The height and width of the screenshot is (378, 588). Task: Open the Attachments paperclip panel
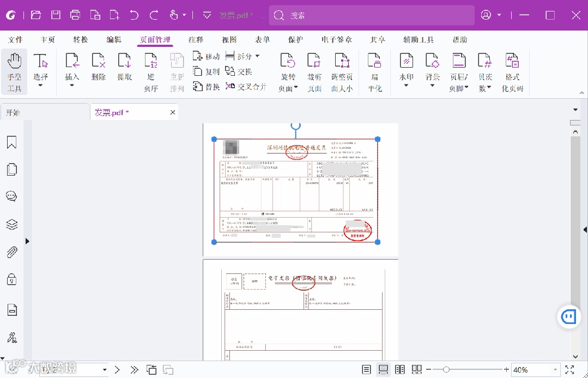[x=11, y=252]
